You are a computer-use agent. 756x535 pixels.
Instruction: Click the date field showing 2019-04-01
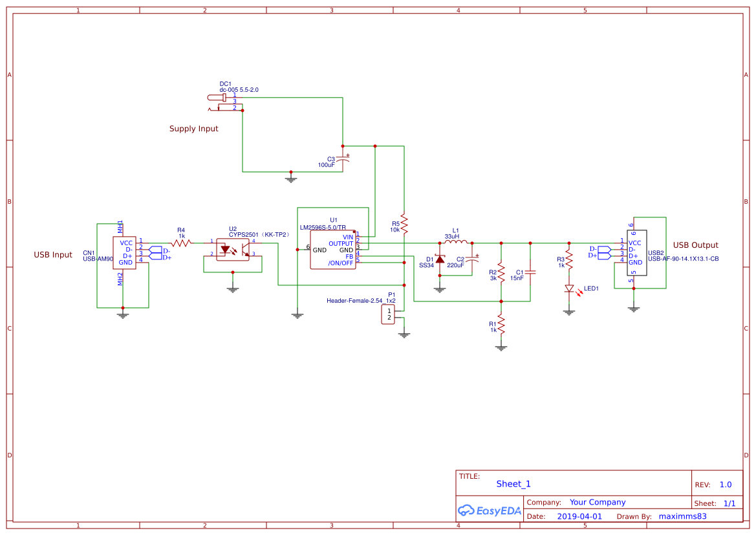click(x=580, y=516)
